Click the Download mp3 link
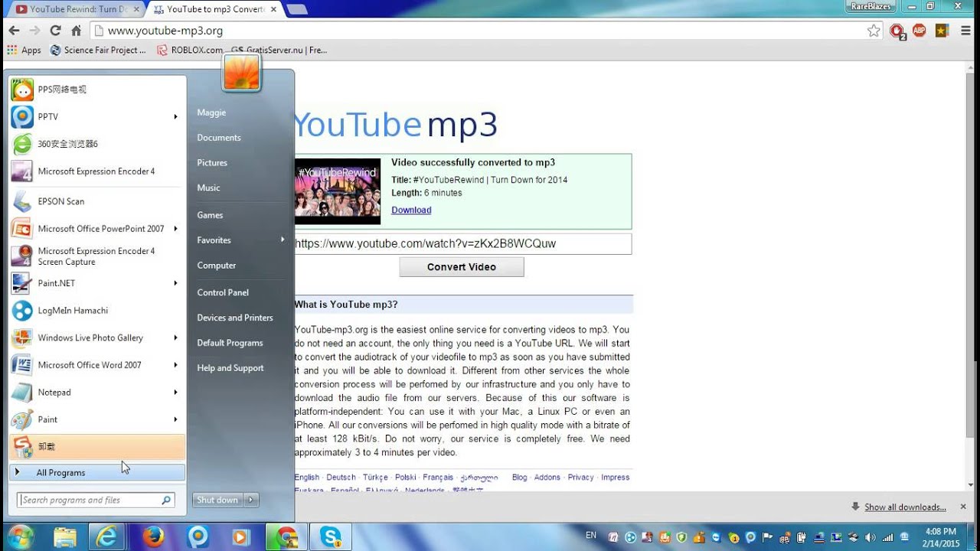Image resolution: width=980 pixels, height=551 pixels. (411, 210)
